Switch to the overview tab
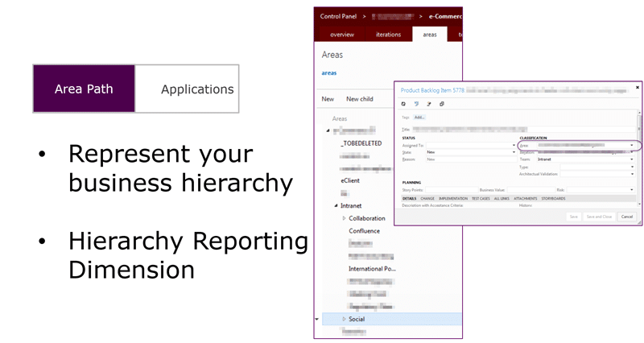 coord(342,35)
